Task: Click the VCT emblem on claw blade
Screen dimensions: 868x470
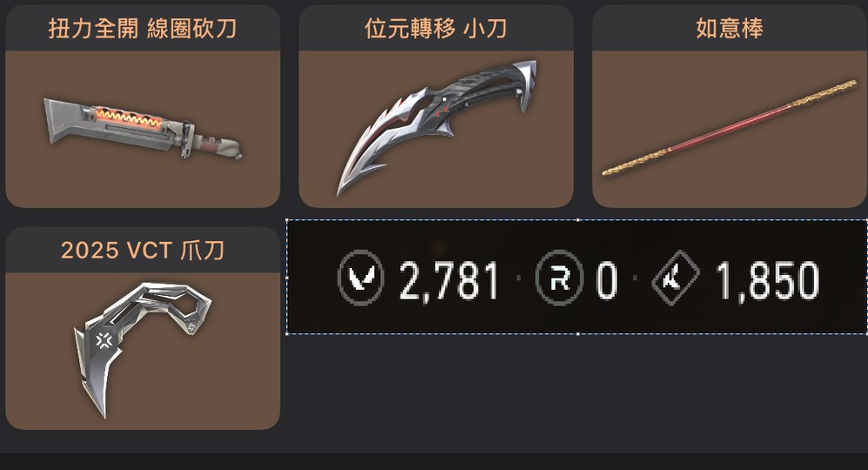Action: [104, 340]
